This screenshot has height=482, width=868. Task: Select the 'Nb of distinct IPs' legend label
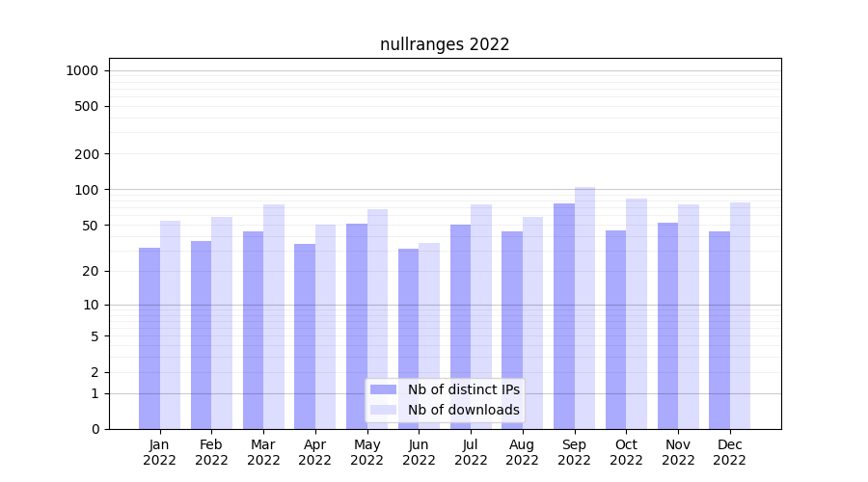pyautogui.click(x=463, y=389)
